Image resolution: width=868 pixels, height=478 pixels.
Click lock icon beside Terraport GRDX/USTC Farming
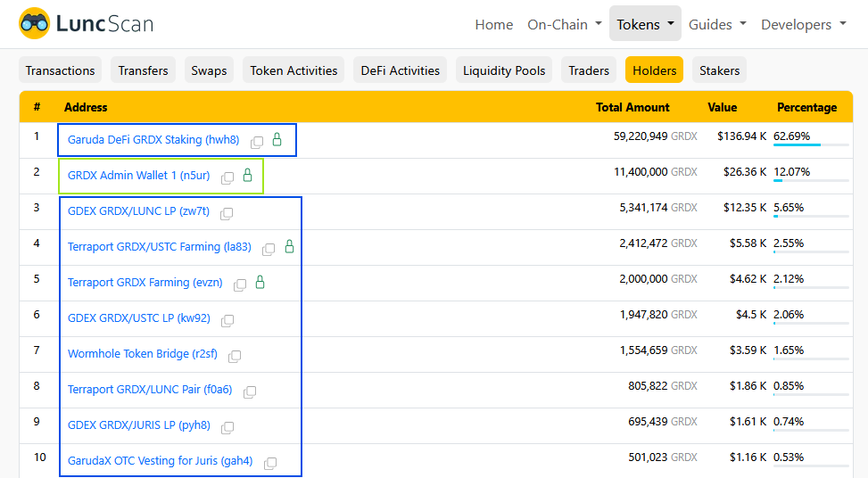289,247
